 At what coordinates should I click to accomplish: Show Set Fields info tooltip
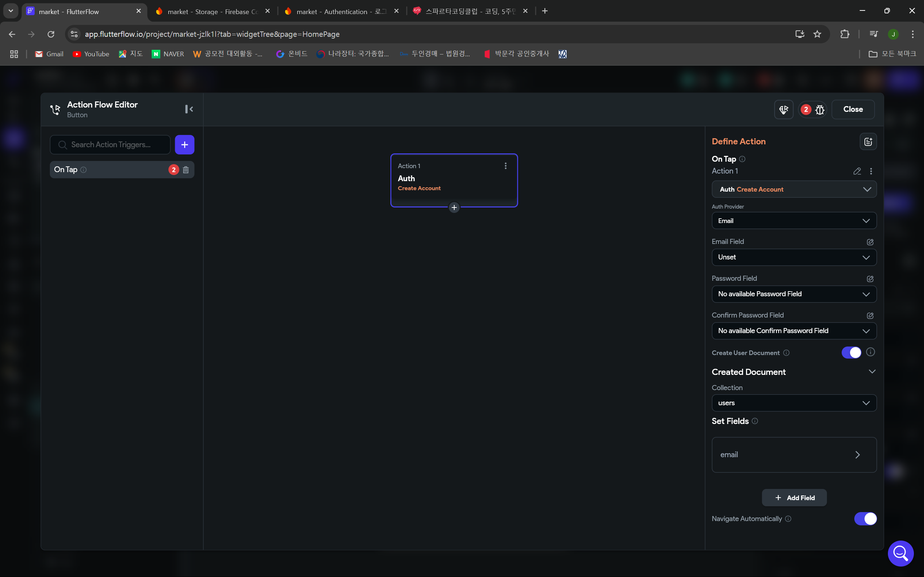pos(754,421)
